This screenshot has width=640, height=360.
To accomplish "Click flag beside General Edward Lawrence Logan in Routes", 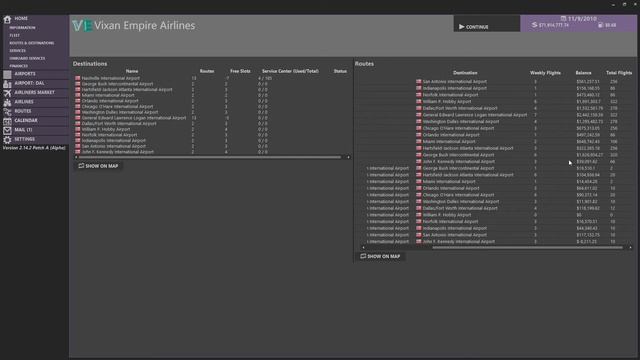I will pyautogui.click(x=418, y=115).
